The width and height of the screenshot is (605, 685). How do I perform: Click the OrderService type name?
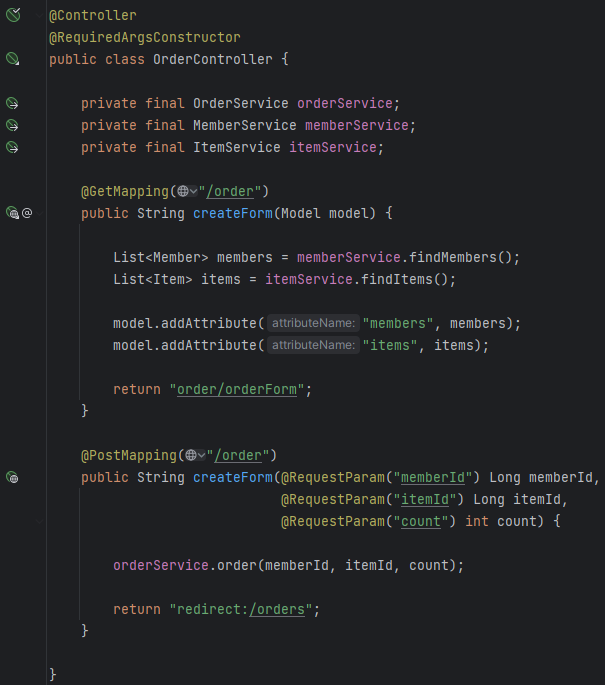(241, 103)
